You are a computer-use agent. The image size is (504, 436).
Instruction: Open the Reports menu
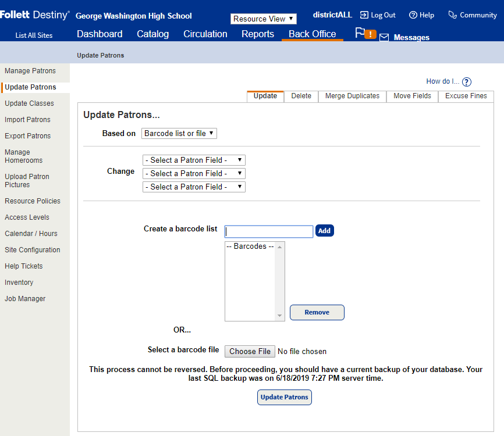258,34
